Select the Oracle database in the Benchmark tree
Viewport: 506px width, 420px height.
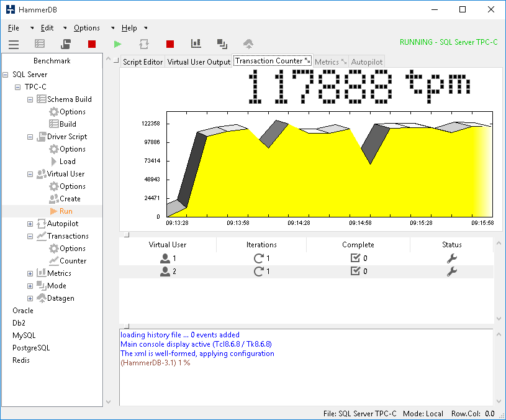coord(23,311)
